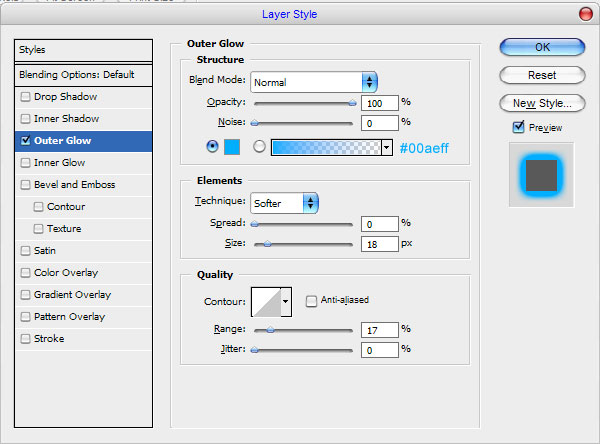Uncheck the Preview checkbox
Image resolution: width=600 pixels, height=444 pixels.
coord(518,127)
